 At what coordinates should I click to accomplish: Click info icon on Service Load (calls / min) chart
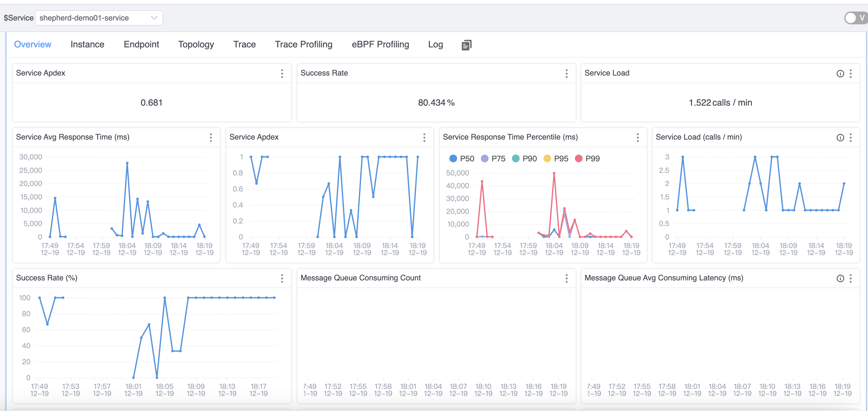840,137
